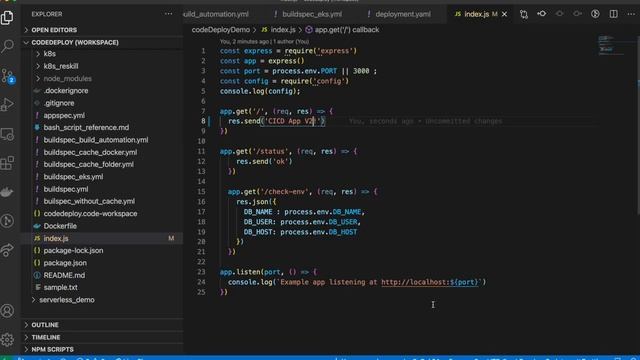Open buildspec_cache_folder.yml file
Screen dimensions: 640x360
click(x=89, y=164)
